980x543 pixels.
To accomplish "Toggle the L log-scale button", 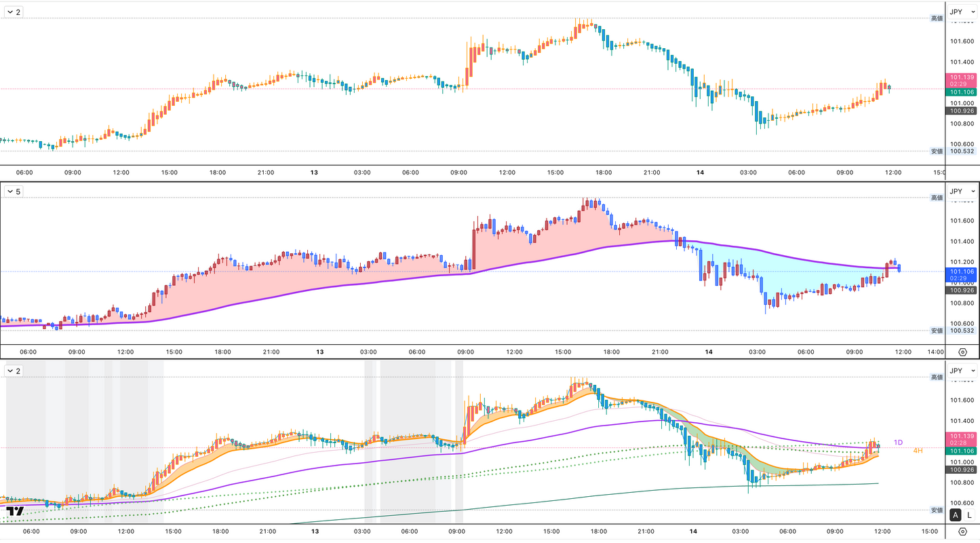I will 970,515.
